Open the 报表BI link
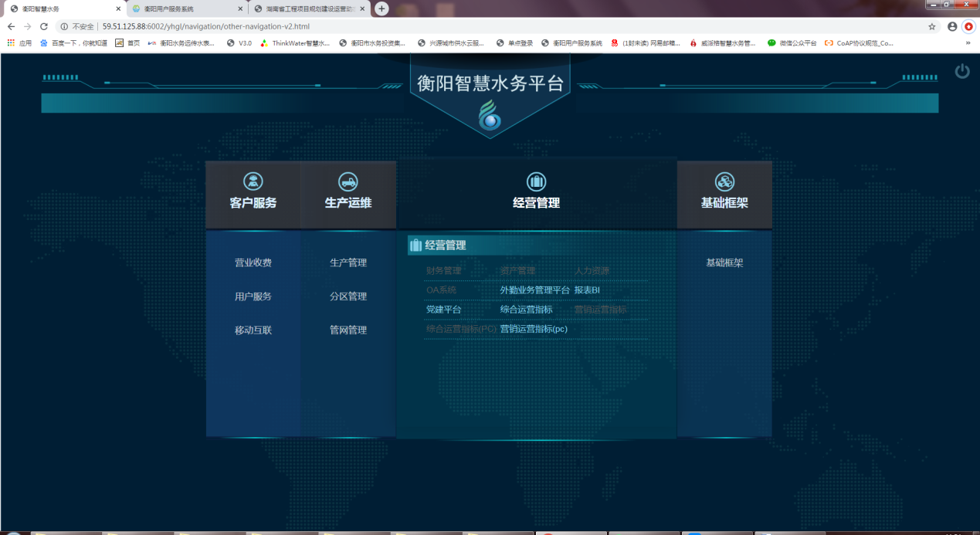This screenshot has width=980, height=535. pos(587,290)
